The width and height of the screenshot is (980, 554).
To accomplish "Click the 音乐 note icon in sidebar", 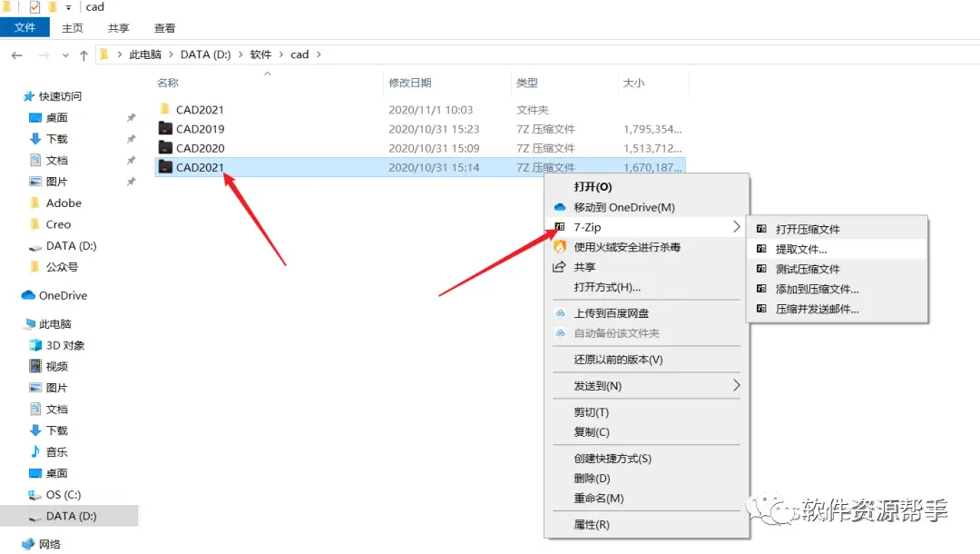I will [35, 451].
